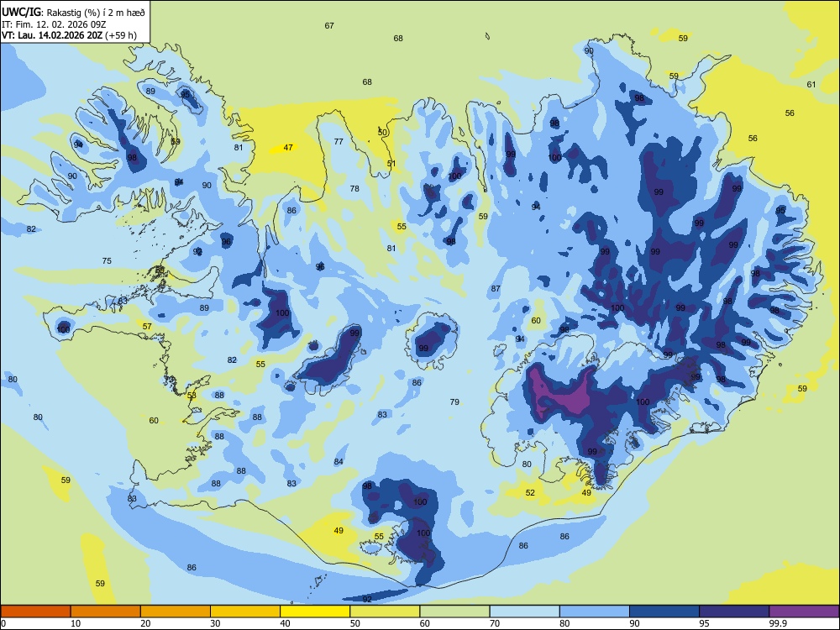
Task: Click the '57' humidity value
Action: tap(147, 326)
